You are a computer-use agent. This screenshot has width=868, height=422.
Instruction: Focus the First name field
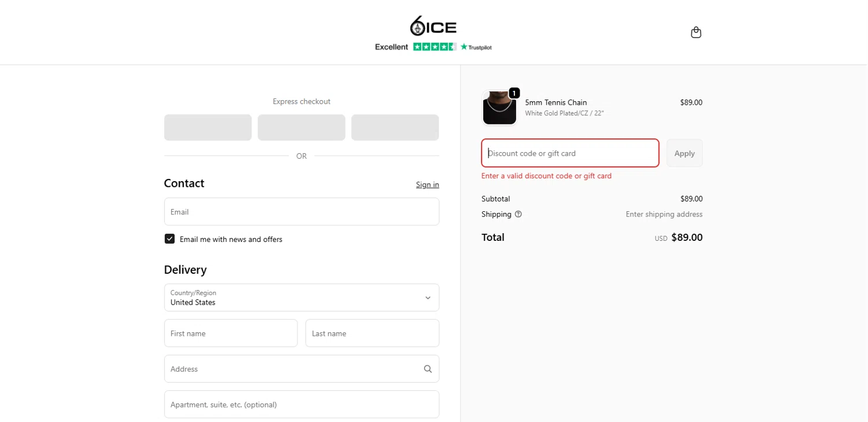pyautogui.click(x=231, y=333)
